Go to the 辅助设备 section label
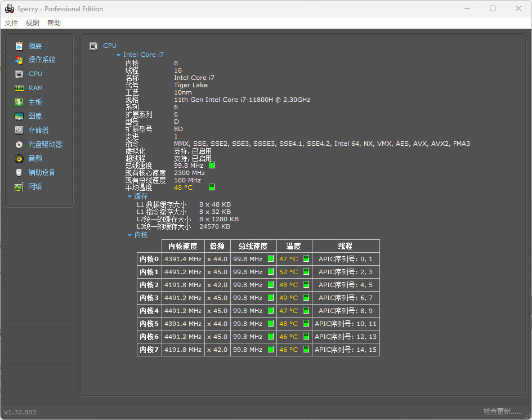 (x=42, y=173)
